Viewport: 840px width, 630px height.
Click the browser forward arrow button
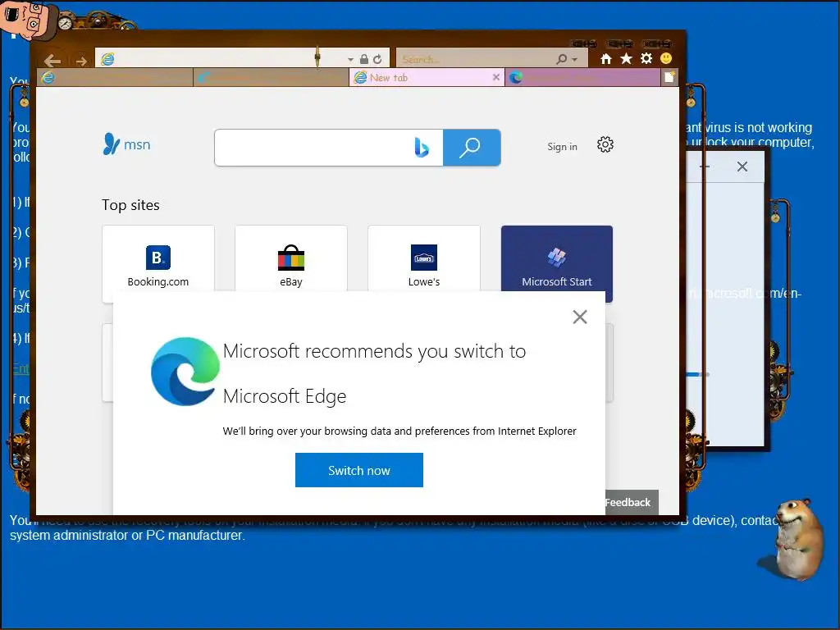[x=81, y=61]
